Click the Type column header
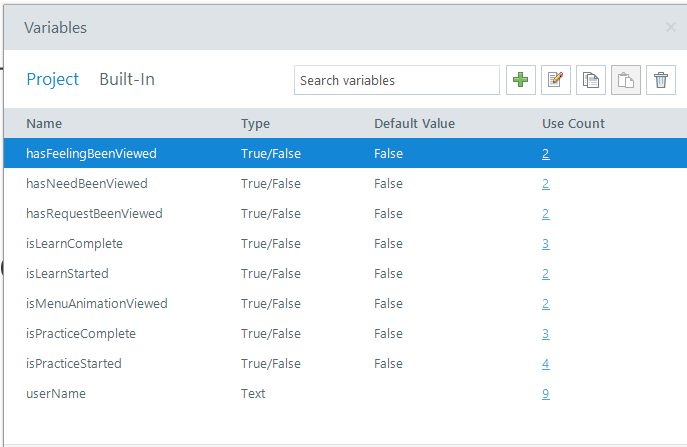Screen dimensions: 687x447 255,124
